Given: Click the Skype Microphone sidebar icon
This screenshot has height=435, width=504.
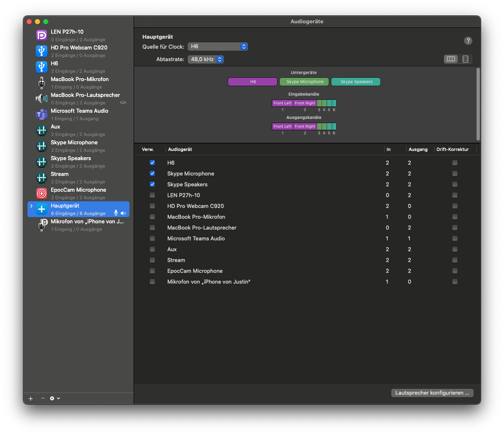Looking at the screenshot, I should tap(42, 146).
